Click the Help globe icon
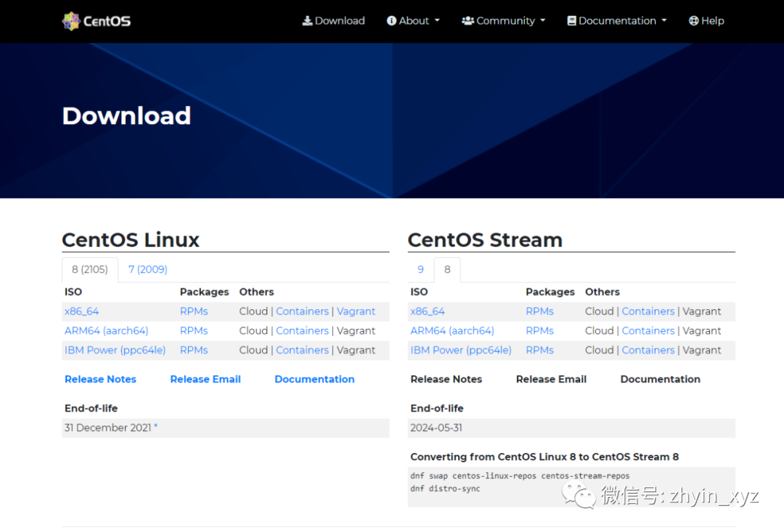This screenshot has width=784, height=532. [x=693, y=21]
